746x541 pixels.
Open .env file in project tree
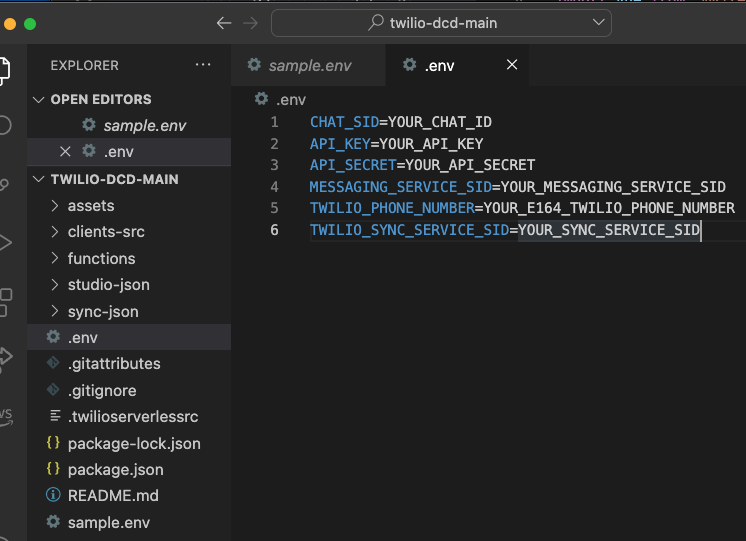pos(129,337)
